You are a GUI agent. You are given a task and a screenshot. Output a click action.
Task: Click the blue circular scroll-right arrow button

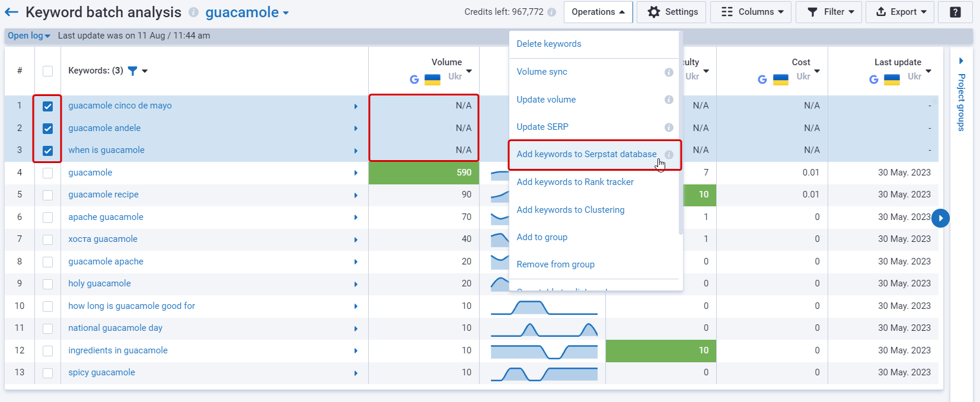tap(940, 218)
